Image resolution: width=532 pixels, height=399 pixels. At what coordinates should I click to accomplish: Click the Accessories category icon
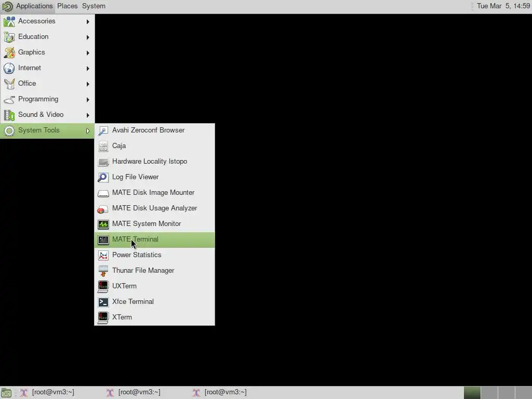coord(9,21)
